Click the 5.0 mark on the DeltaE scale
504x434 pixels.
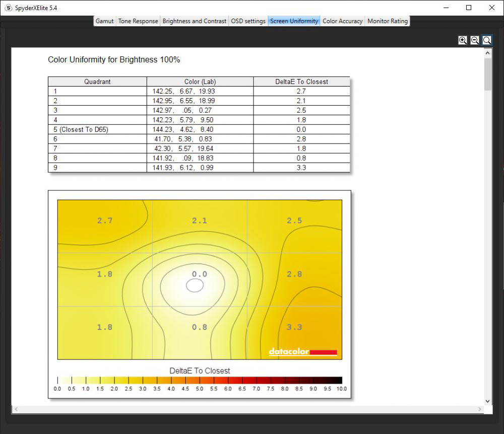click(200, 389)
